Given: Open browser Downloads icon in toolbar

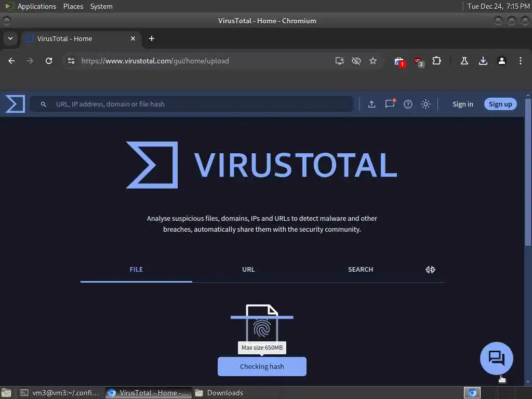Looking at the screenshot, I should click(483, 61).
